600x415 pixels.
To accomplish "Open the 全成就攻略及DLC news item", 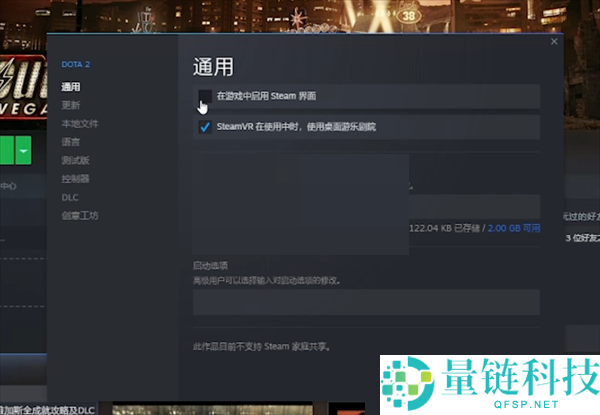I will point(48,409).
